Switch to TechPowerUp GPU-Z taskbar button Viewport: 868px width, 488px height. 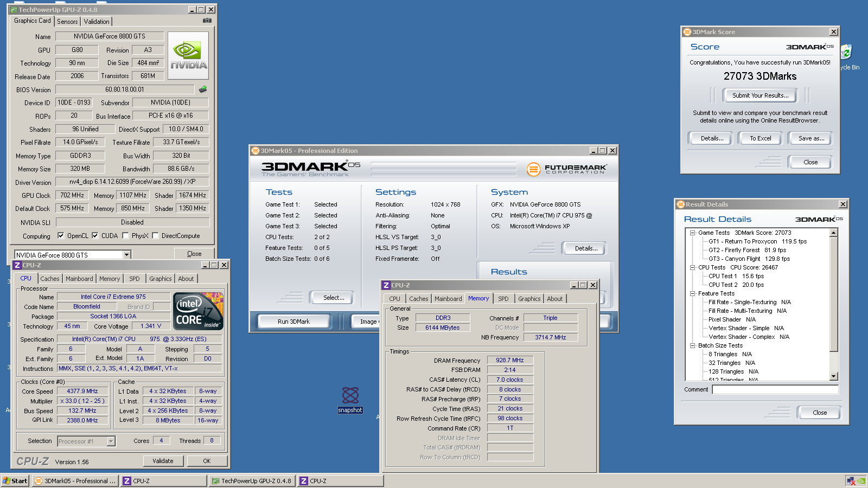pos(252,481)
